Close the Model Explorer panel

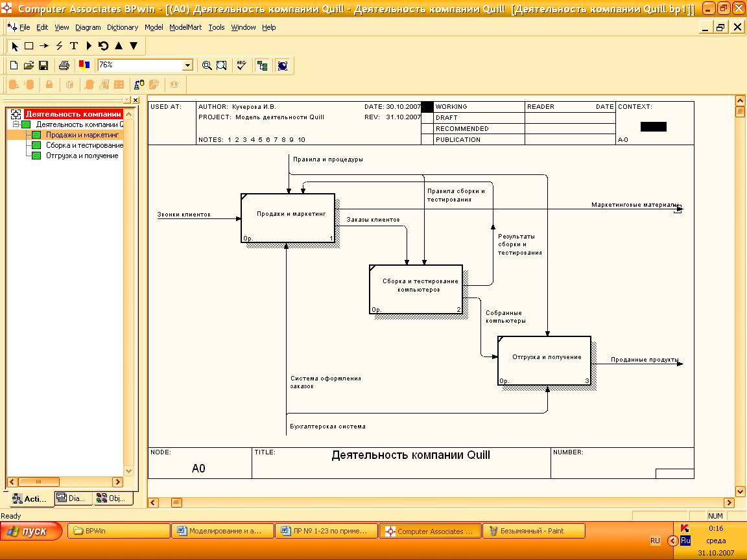(136, 100)
